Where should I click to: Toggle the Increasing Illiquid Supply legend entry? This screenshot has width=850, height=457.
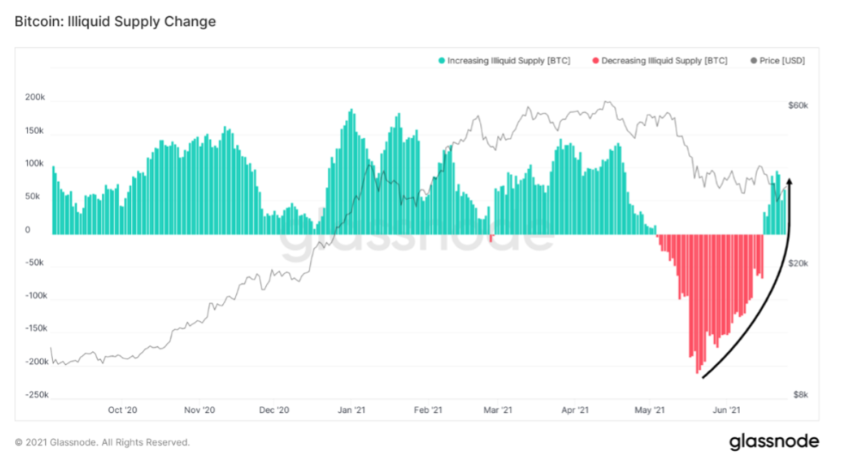[x=505, y=61]
